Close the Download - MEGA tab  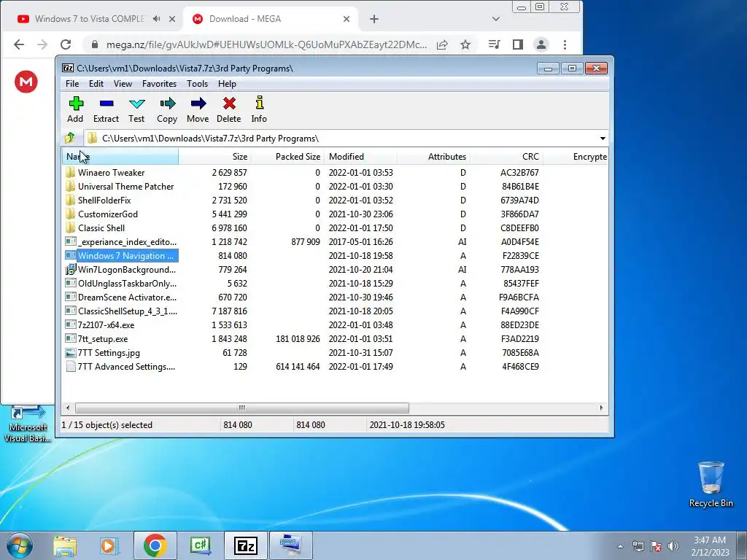click(x=347, y=19)
